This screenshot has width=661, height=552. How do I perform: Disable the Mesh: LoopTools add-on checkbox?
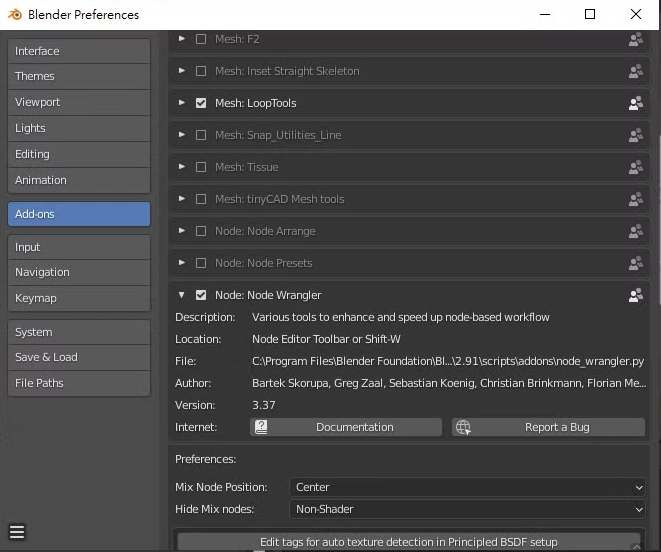(201, 103)
